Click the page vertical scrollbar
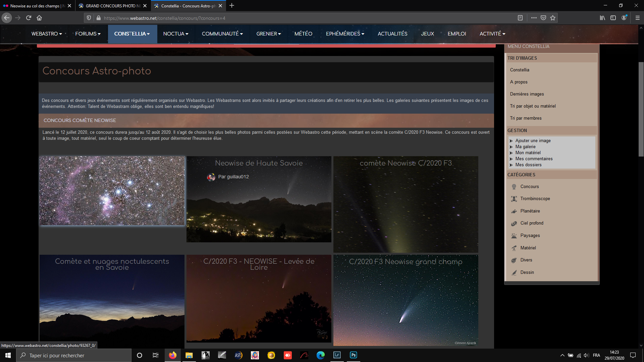 point(641,109)
